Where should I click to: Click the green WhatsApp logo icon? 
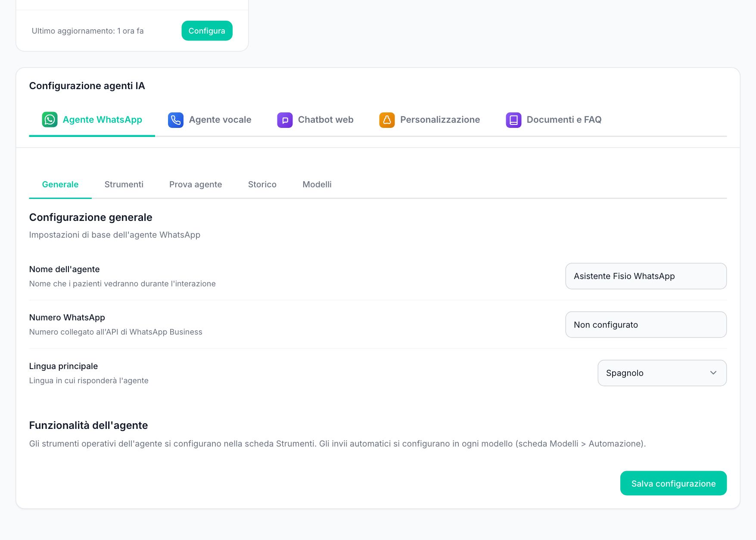50,120
